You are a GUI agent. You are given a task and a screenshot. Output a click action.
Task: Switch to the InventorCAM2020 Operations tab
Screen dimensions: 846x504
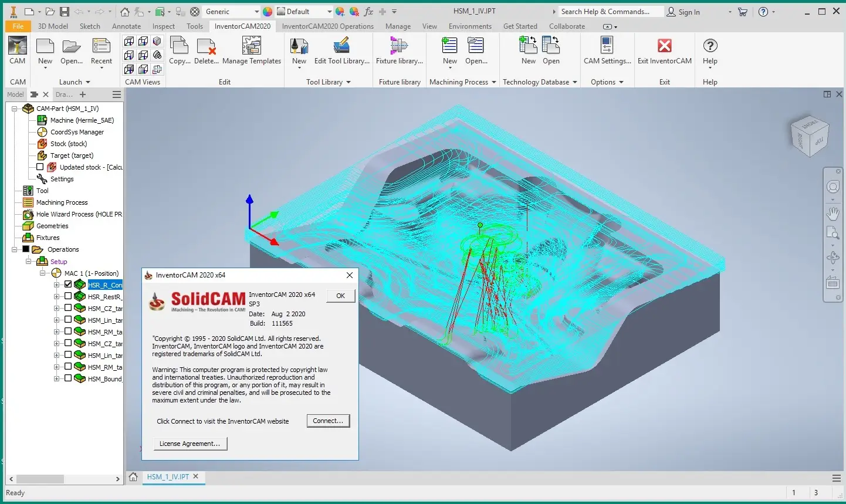(x=327, y=26)
